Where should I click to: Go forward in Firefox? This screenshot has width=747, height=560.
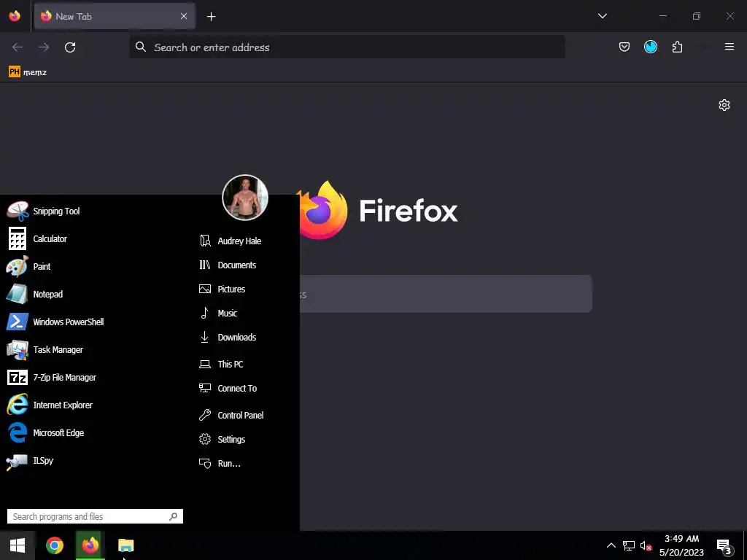pos(44,47)
